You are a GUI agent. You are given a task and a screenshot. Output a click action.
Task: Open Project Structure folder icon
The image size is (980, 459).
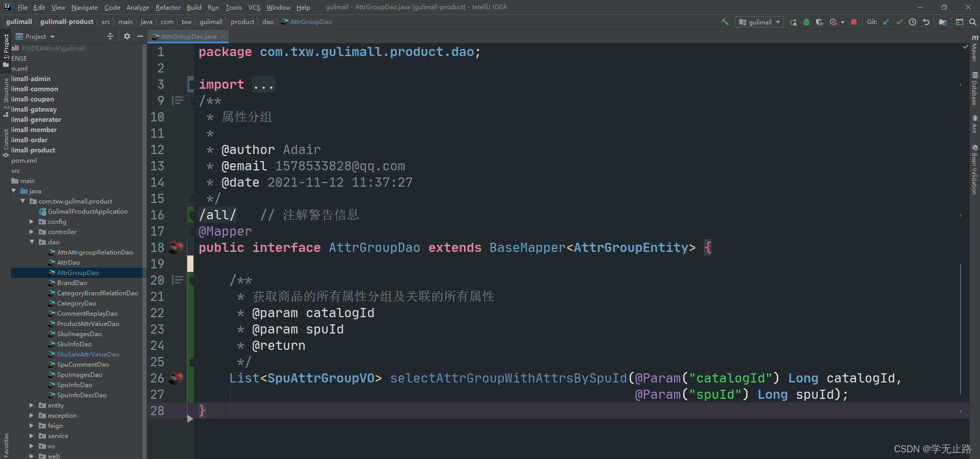(x=943, y=22)
